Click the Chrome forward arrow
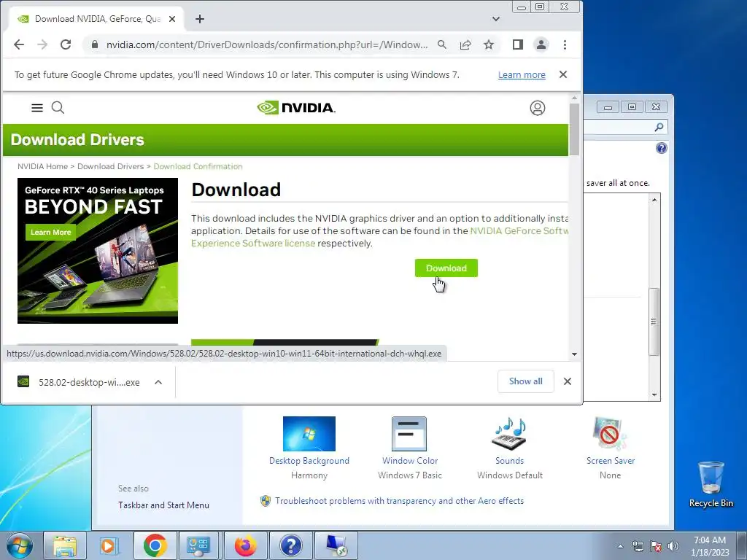 coord(42,44)
